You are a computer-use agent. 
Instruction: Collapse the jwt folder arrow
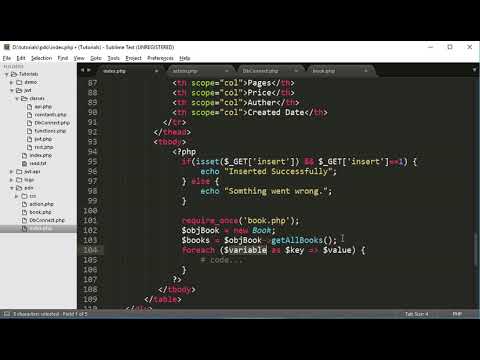tap(12, 90)
